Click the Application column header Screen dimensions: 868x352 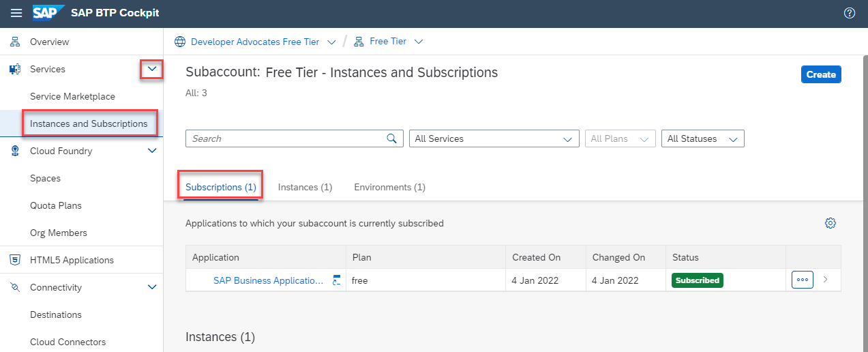(266, 257)
